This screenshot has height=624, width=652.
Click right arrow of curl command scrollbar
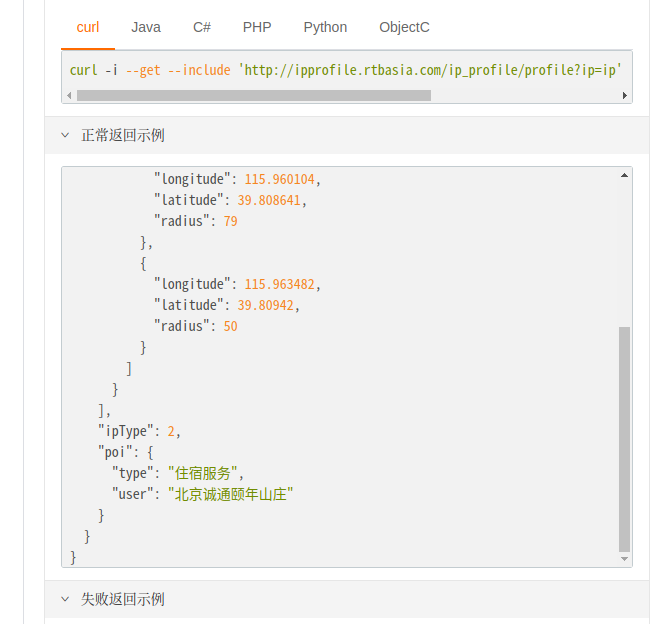coord(625,96)
